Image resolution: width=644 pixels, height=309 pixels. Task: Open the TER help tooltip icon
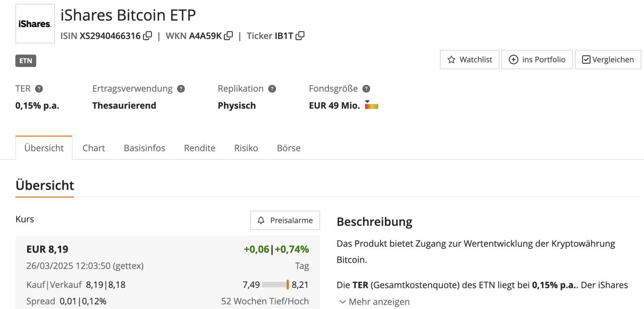click(x=38, y=89)
